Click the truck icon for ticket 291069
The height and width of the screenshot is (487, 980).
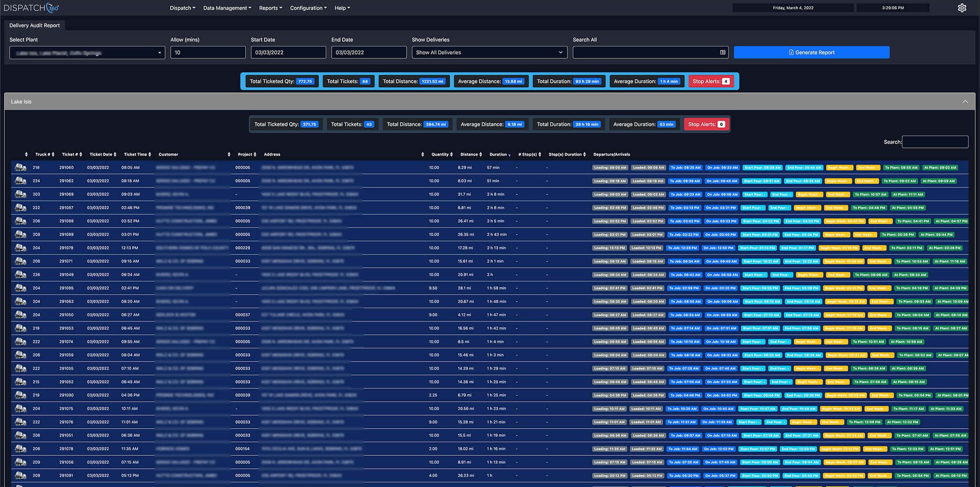tap(20, 194)
